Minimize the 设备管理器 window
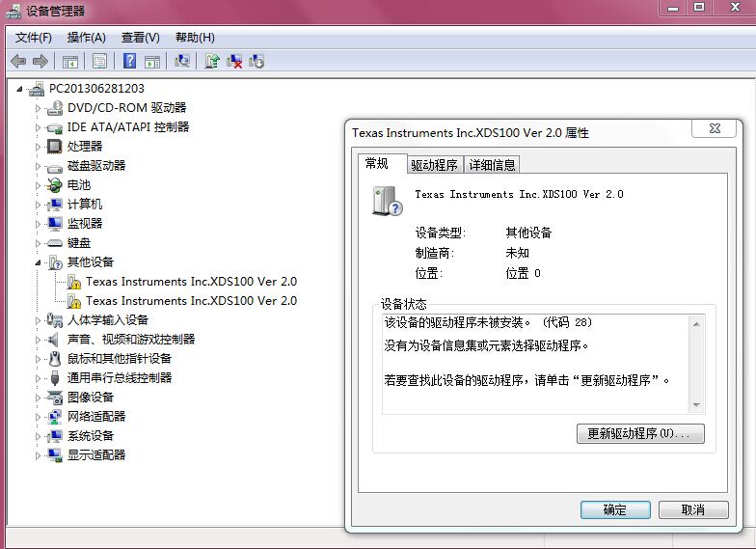The image size is (756, 549). 673,8
